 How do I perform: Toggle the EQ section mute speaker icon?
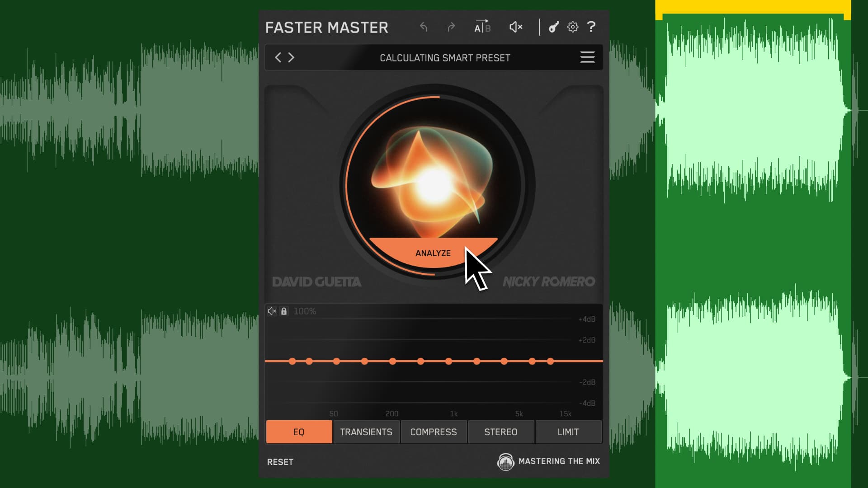272,311
